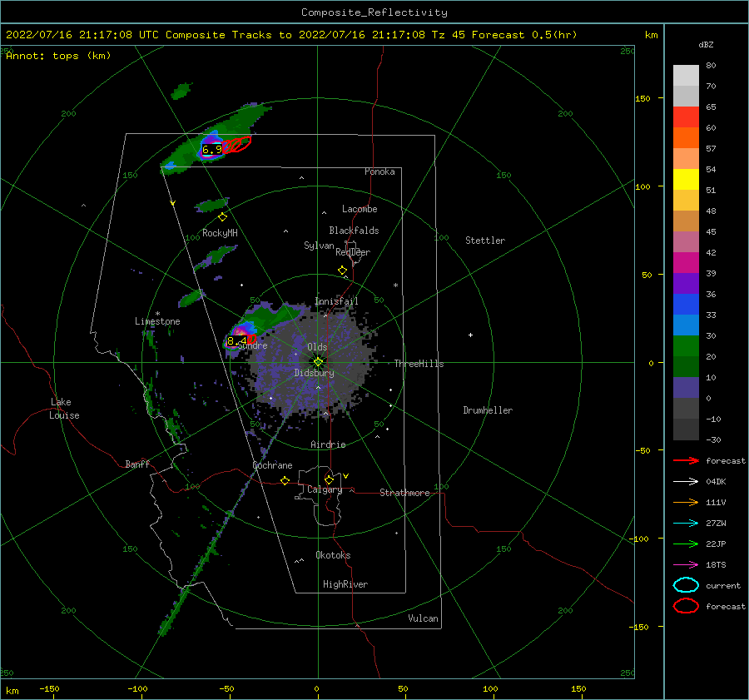Click the yellow diamond marker above Calgary
The image size is (749, 700).
[x=329, y=479]
